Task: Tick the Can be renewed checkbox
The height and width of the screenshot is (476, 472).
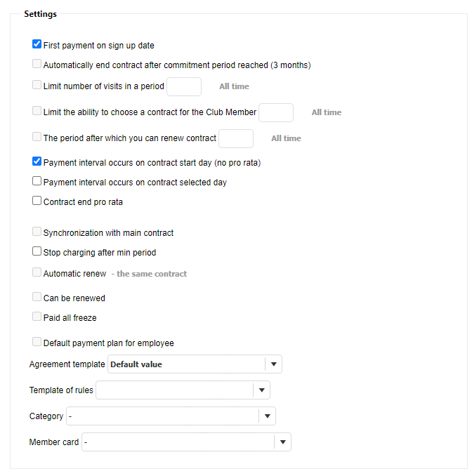Action: pyautogui.click(x=37, y=297)
